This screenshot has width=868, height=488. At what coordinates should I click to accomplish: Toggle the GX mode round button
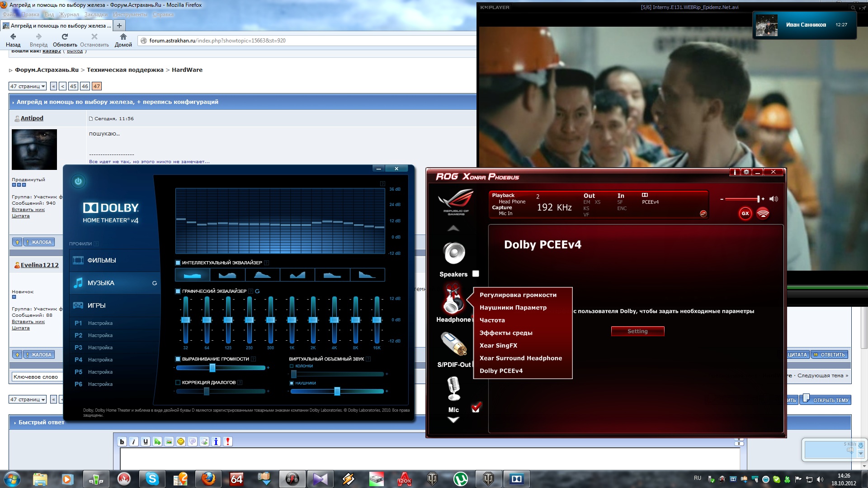click(745, 213)
